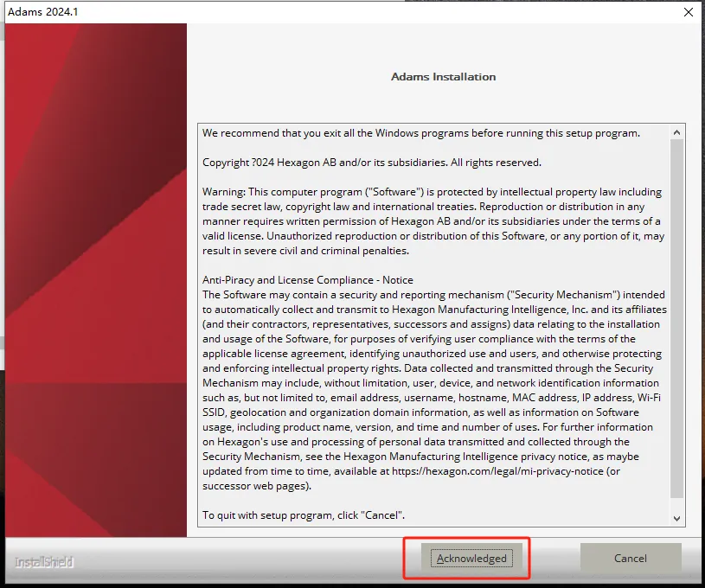
Task: Click the line "To quit with setup program"
Action: [304, 514]
